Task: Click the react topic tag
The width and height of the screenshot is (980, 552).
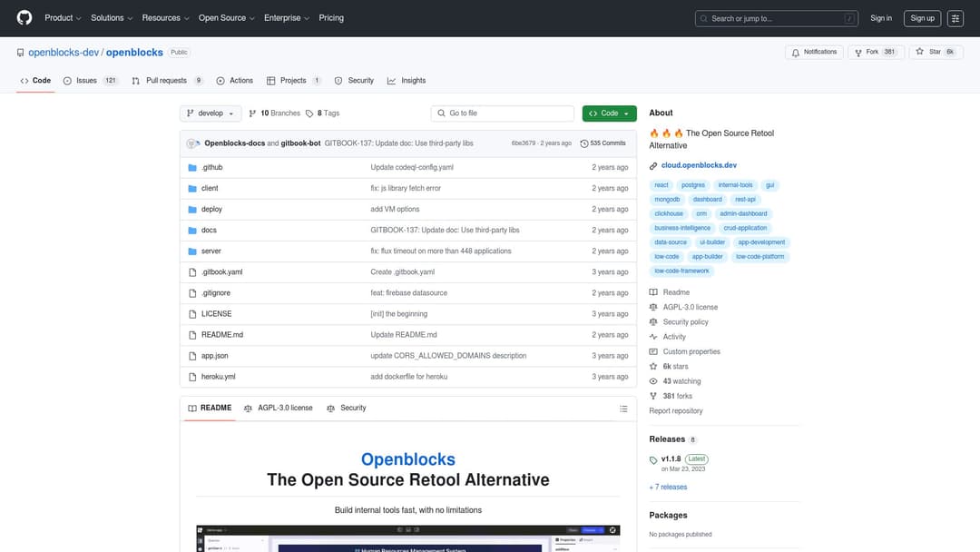Action: click(661, 185)
